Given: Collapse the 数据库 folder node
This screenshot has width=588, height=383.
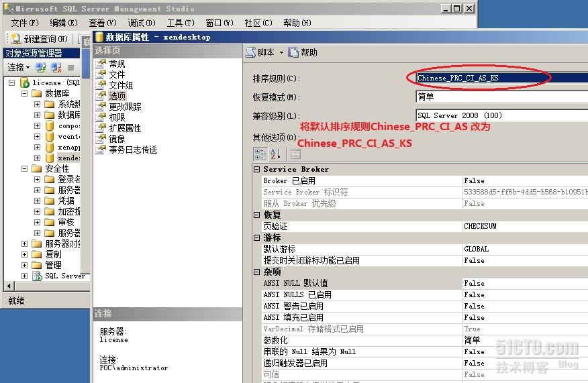Looking at the screenshot, I should point(24,93).
